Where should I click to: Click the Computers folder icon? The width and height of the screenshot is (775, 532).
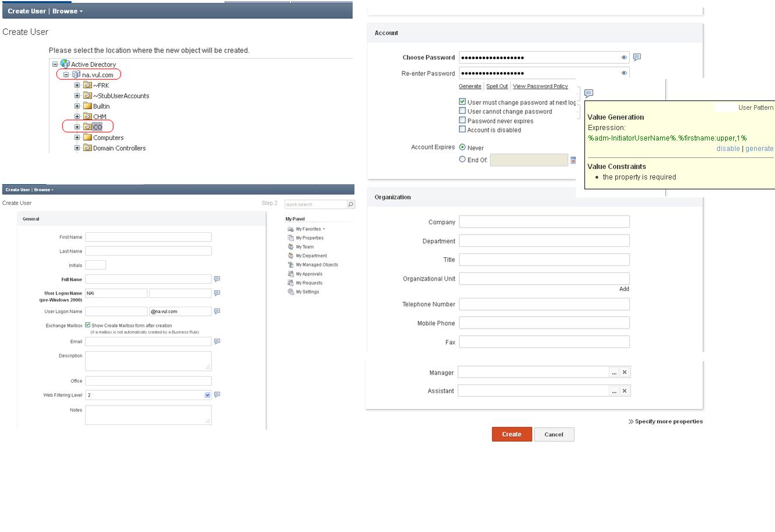click(88, 137)
